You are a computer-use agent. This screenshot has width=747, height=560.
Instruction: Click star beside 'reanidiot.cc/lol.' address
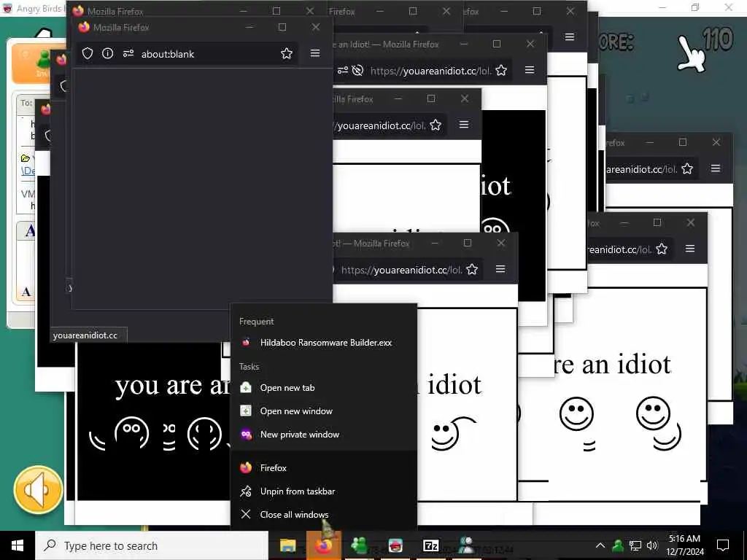click(x=661, y=249)
